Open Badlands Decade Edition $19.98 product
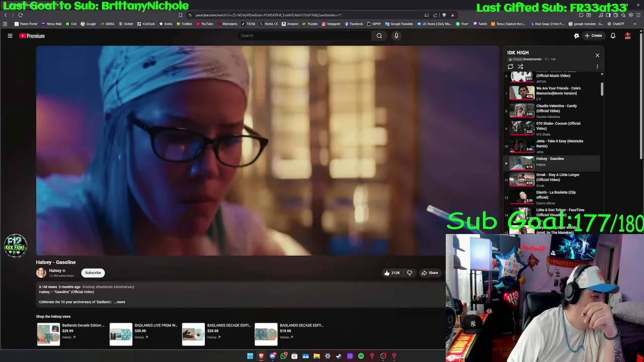The image size is (644, 362). (x=289, y=334)
